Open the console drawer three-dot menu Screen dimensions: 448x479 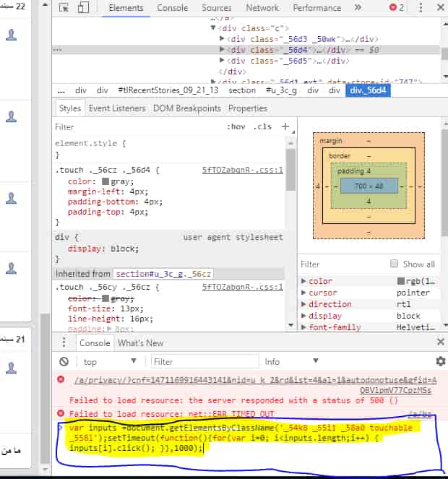(64, 342)
